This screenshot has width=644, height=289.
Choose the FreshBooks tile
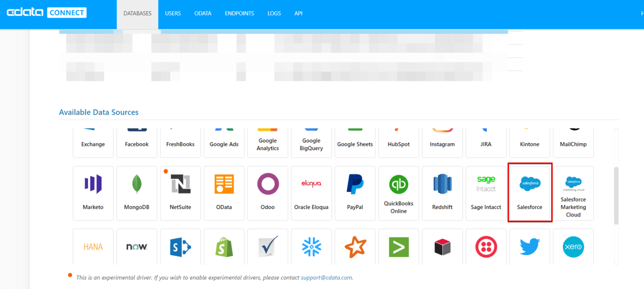(x=180, y=143)
